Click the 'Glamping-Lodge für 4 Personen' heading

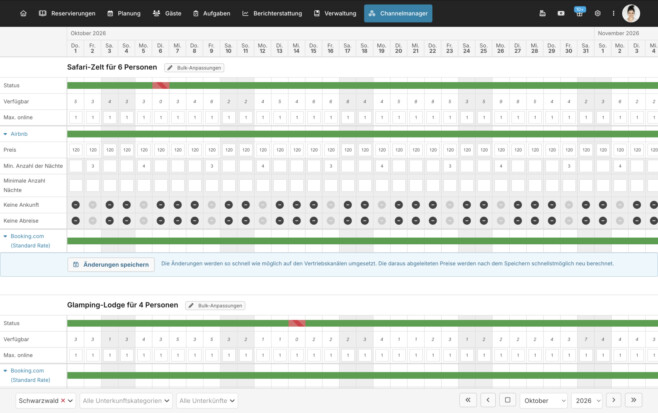pos(123,305)
